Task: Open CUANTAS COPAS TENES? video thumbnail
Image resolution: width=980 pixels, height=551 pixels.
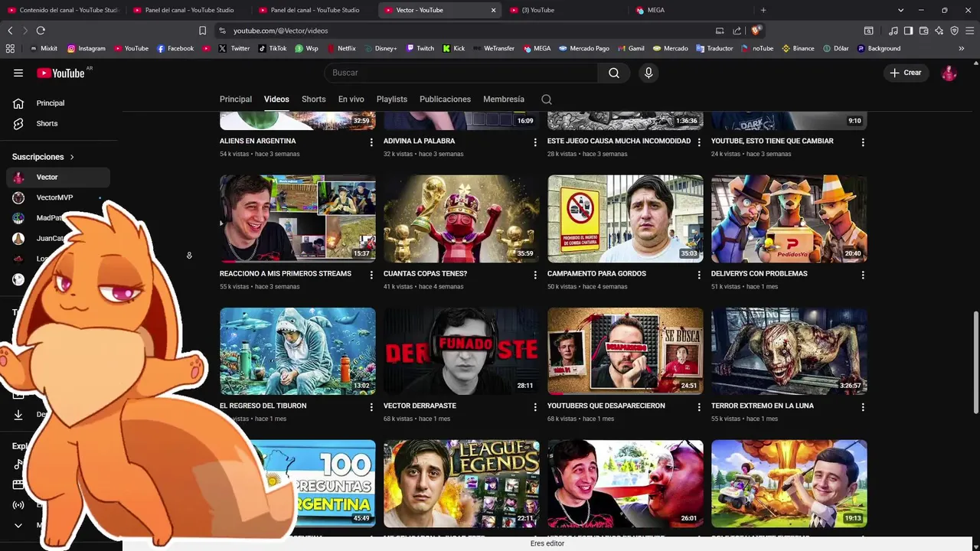Action: click(x=462, y=219)
